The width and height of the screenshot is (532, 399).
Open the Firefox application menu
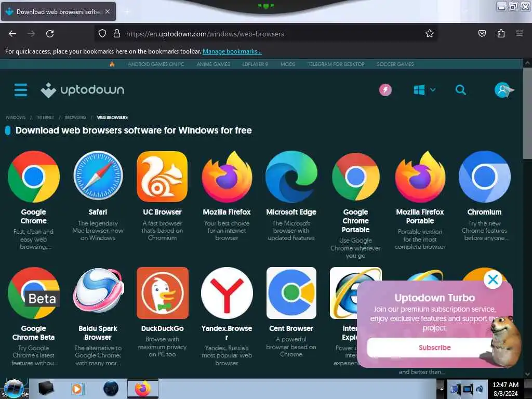pos(520,33)
